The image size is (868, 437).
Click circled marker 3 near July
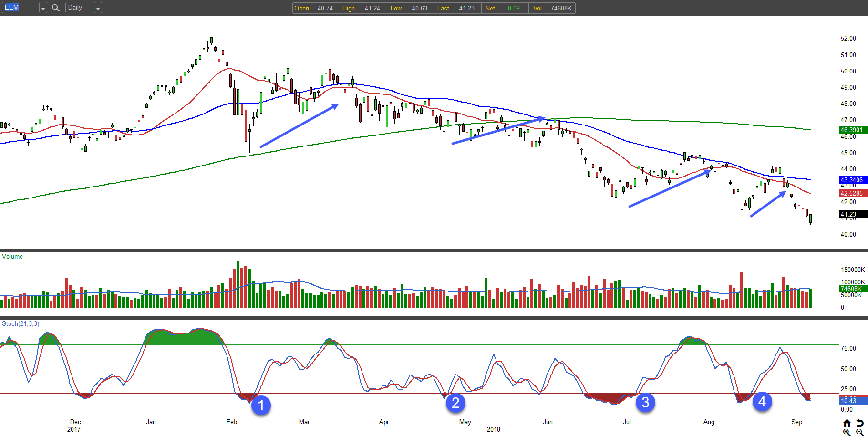645,403
